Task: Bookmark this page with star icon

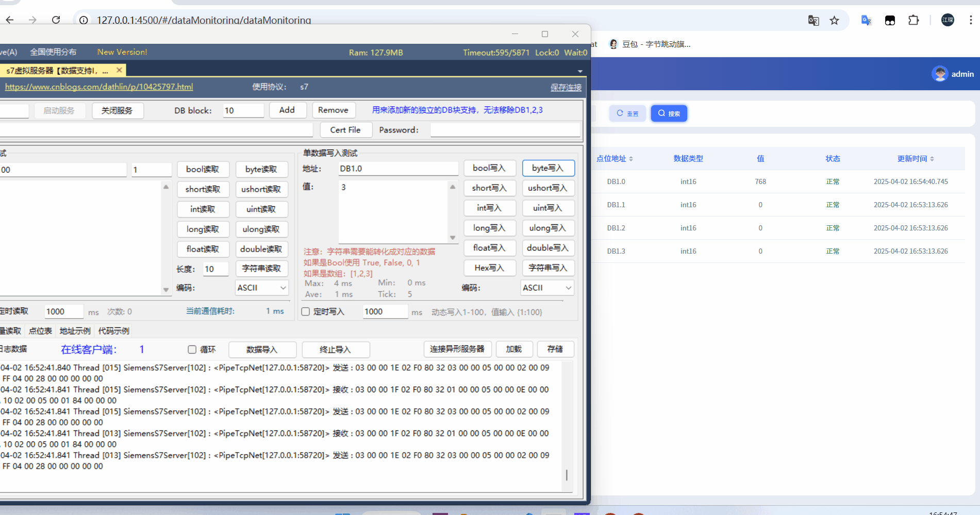Action: pos(834,21)
